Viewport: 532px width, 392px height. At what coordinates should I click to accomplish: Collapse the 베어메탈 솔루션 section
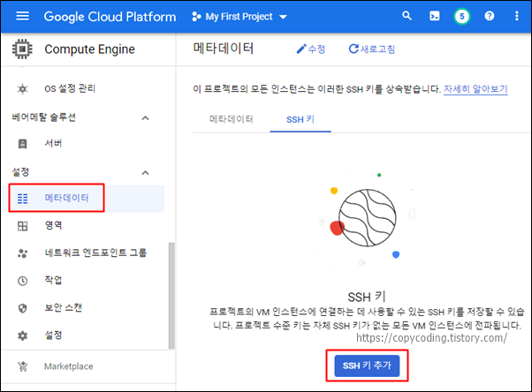pos(145,118)
